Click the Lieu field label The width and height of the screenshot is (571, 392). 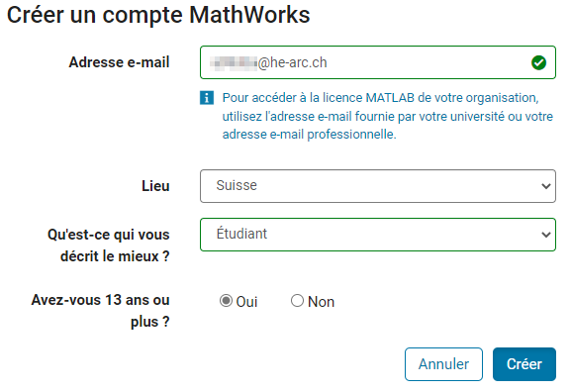(155, 186)
